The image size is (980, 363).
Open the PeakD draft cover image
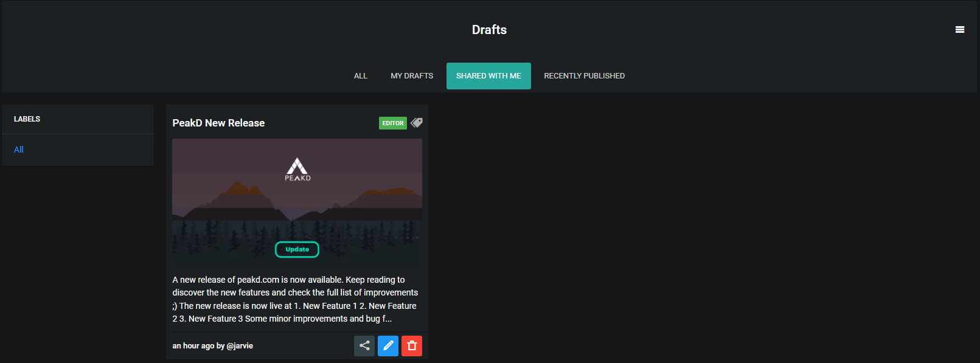pos(297,203)
